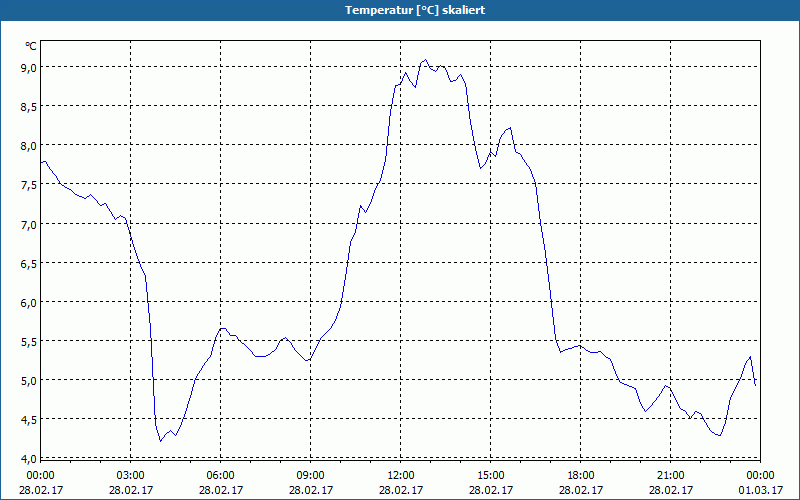Select the 28.02.17 date under 12:00
Image resolution: width=800 pixels, height=500 pixels.
pos(401,490)
